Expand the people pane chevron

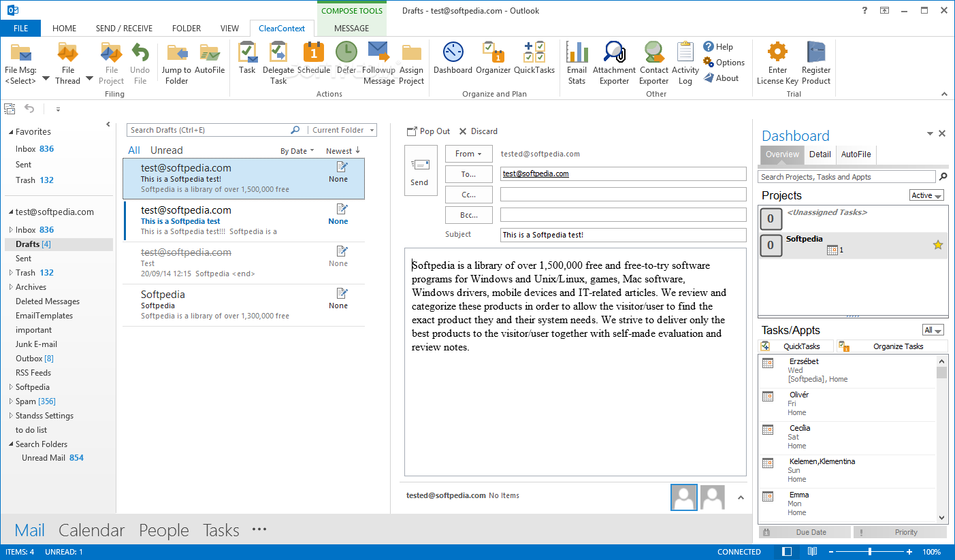[741, 497]
